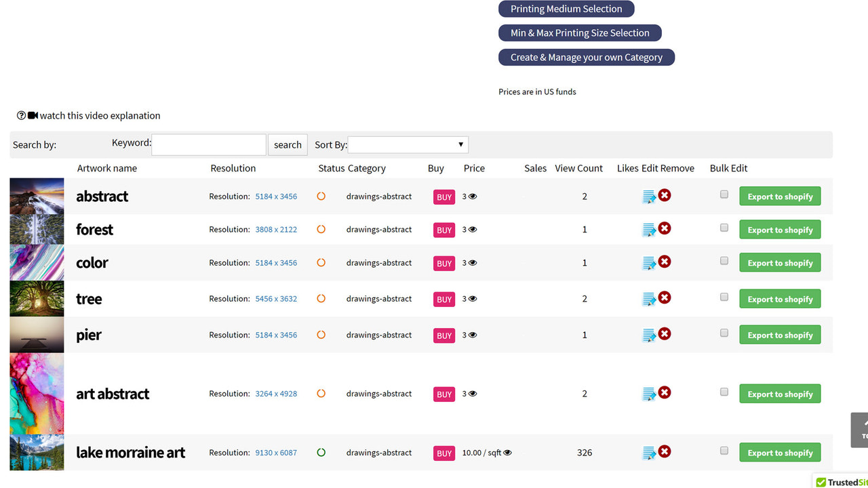Click the 326 view count value

585,453
